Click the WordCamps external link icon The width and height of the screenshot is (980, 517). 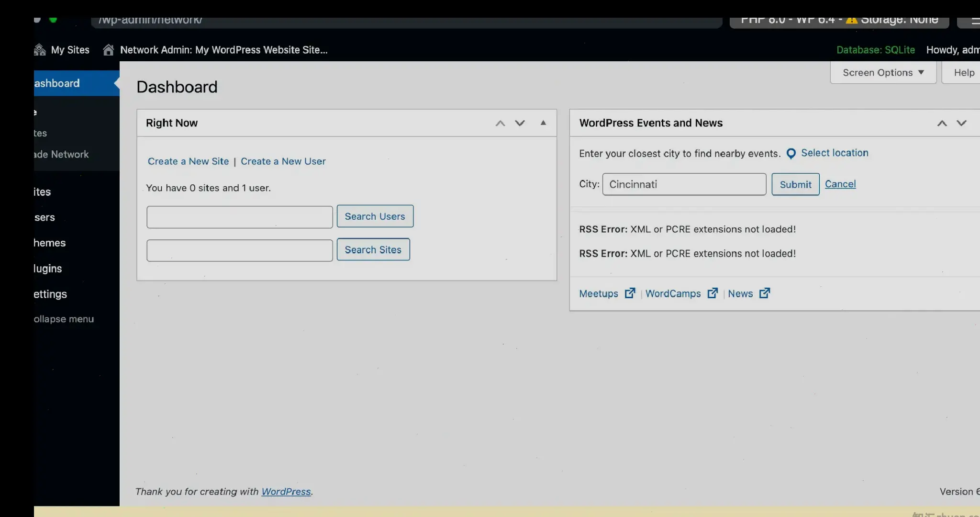pyautogui.click(x=713, y=293)
